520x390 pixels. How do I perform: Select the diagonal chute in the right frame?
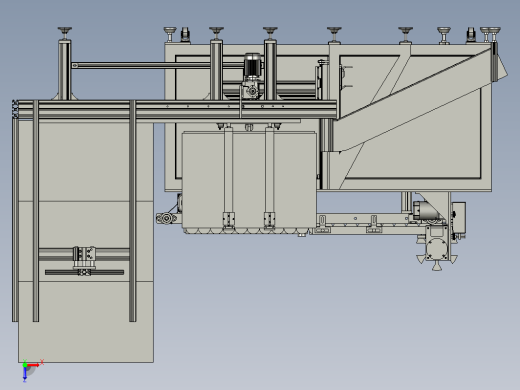(x=413, y=100)
